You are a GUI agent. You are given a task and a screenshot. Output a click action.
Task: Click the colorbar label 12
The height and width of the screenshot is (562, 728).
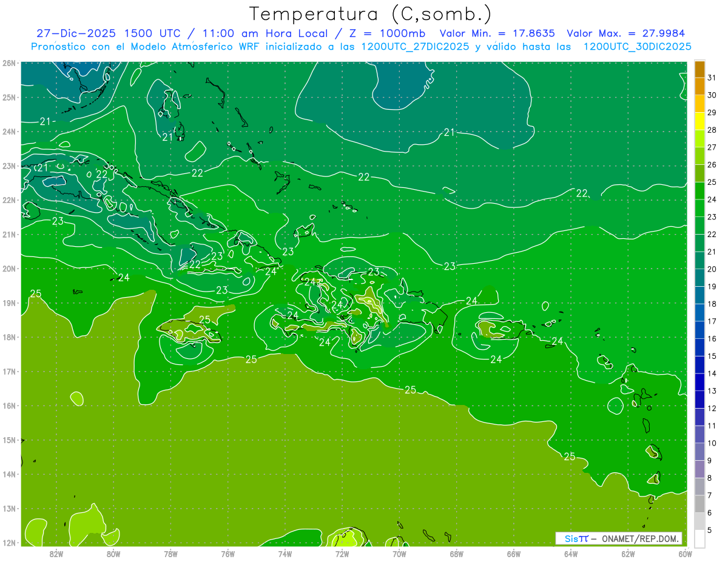[x=712, y=408]
